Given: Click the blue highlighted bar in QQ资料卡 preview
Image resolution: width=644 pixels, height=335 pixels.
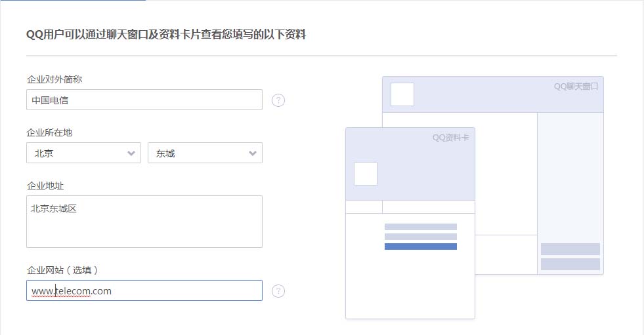Looking at the screenshot, I should click(421, 246).
